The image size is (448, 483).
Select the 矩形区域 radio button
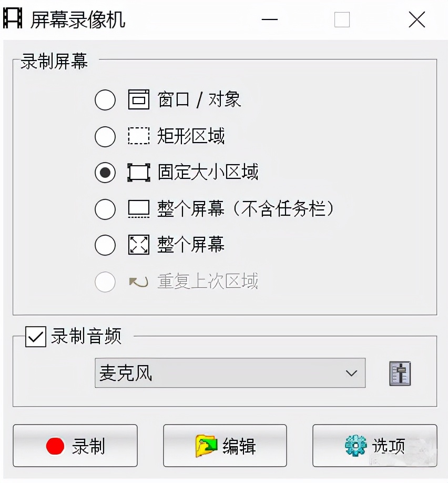pyautogui.click(x=105, y=137)
